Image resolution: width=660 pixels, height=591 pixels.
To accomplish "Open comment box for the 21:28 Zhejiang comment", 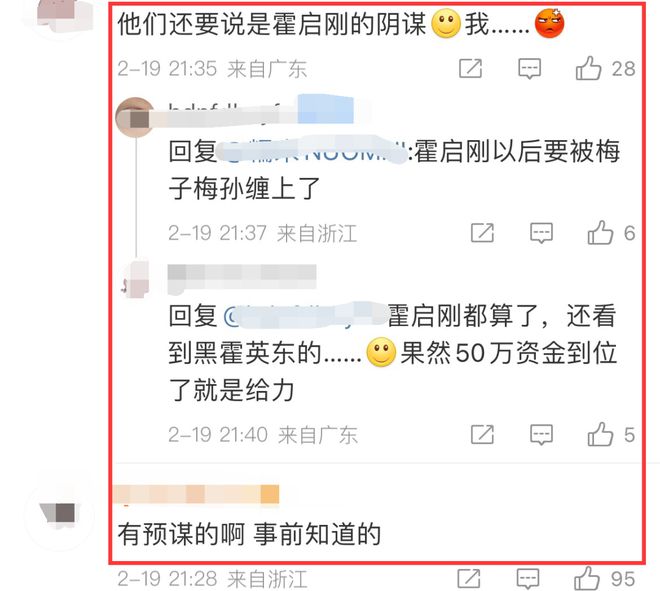I will click(527, 579).
